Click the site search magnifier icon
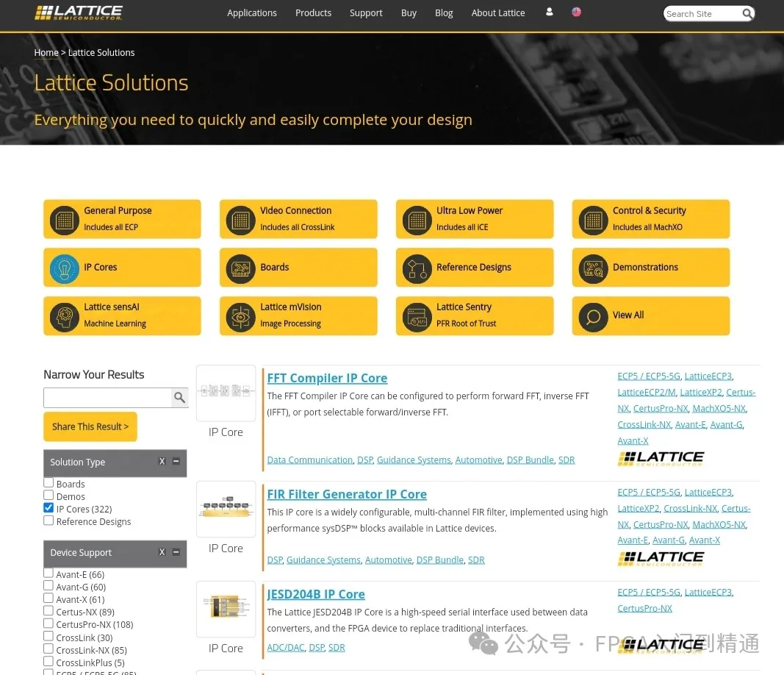The image size is (784, 675). click(747, 13)
